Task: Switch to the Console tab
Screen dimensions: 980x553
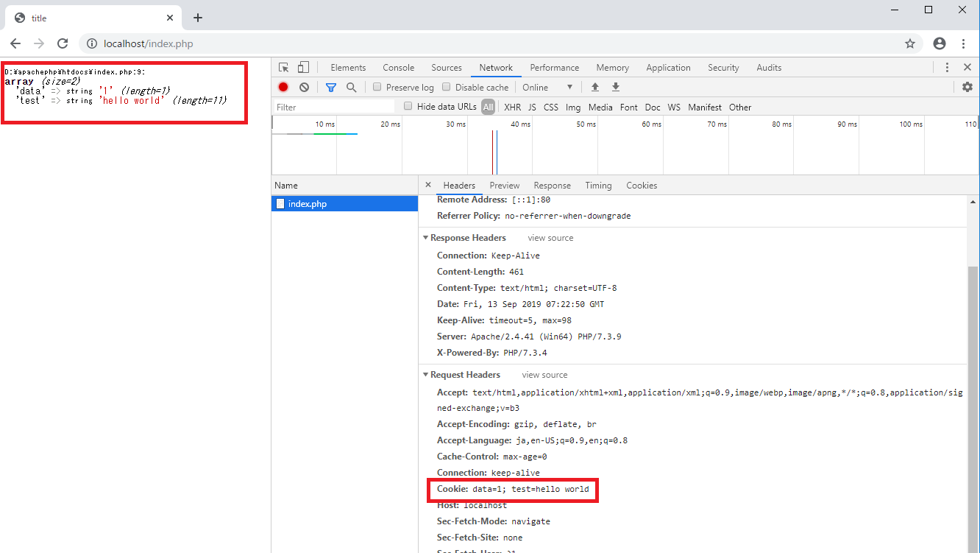Action: click(398, 68)
